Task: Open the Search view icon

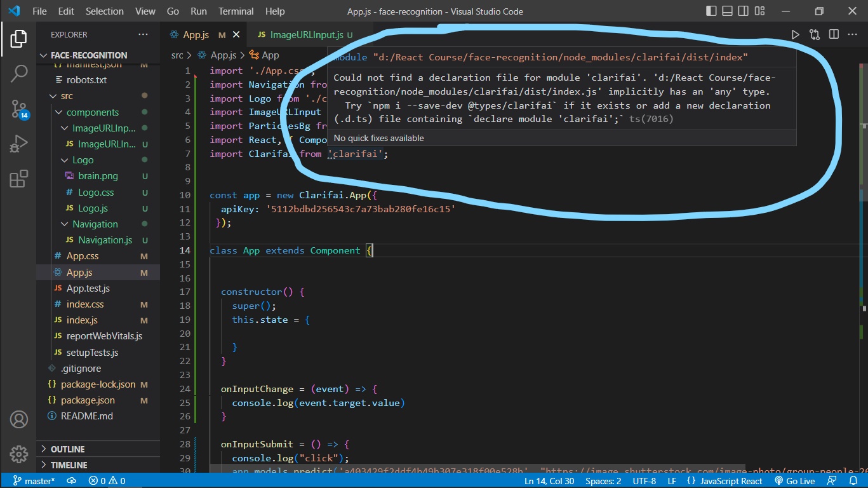Action: tap(18, 74)
